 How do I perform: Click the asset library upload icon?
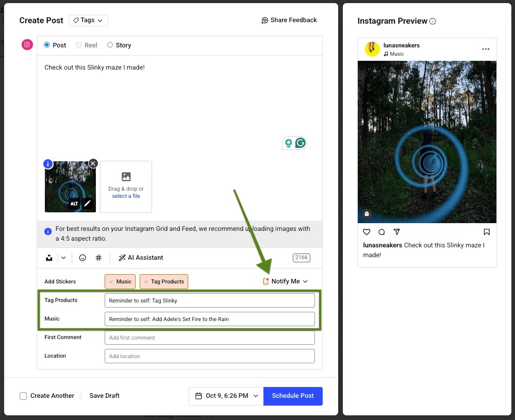coord(49,258)
